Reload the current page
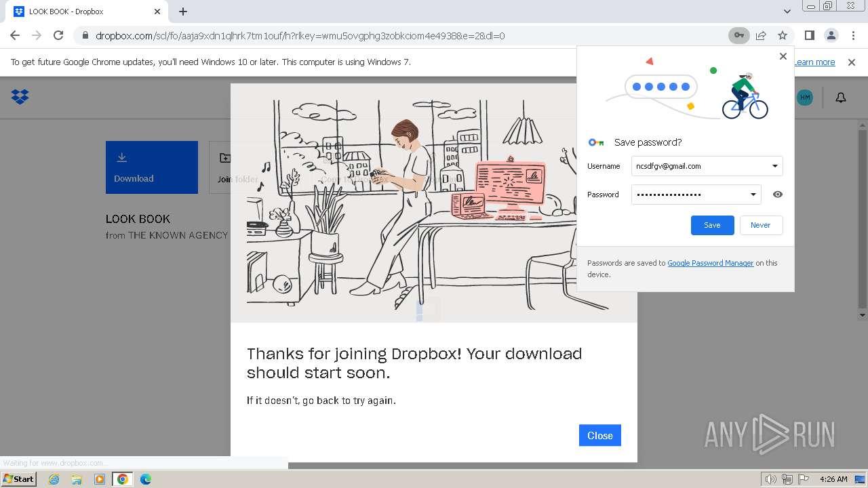 (58, 35)
